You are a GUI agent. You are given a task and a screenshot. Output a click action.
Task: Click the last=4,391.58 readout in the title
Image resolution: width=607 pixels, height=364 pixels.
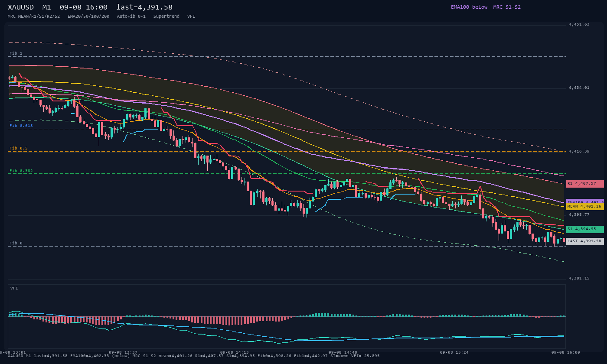click(144, 7)
